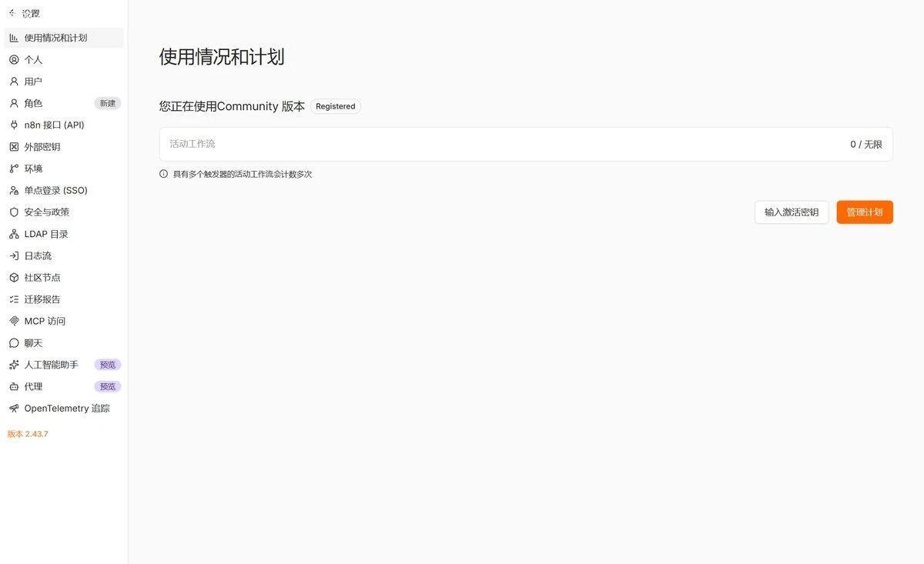Click the branch icon beside 环境
The image size is (924, 564).
point(14,169)
